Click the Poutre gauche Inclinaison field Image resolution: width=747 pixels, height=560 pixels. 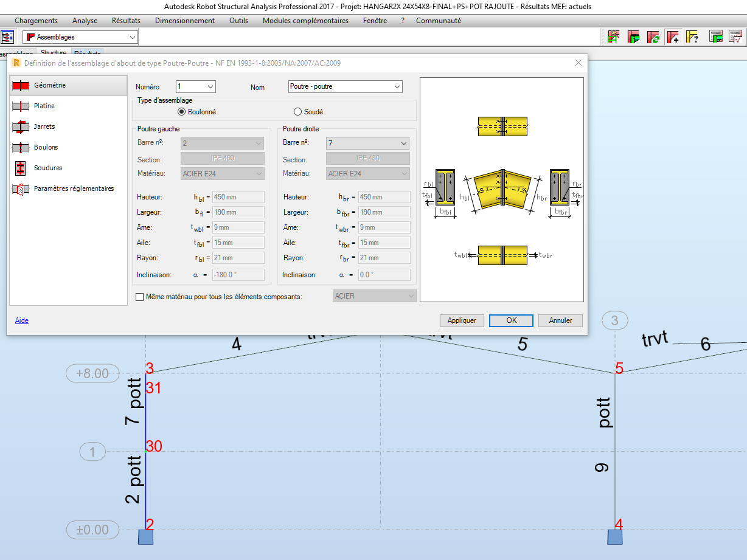[238, 275]
